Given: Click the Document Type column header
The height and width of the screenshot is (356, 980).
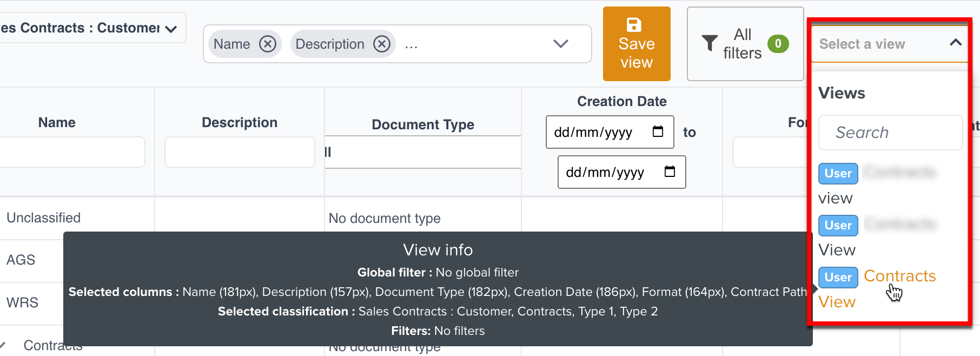Looking at the screenshot, I should pyautogui.click(x=423, y=125).
